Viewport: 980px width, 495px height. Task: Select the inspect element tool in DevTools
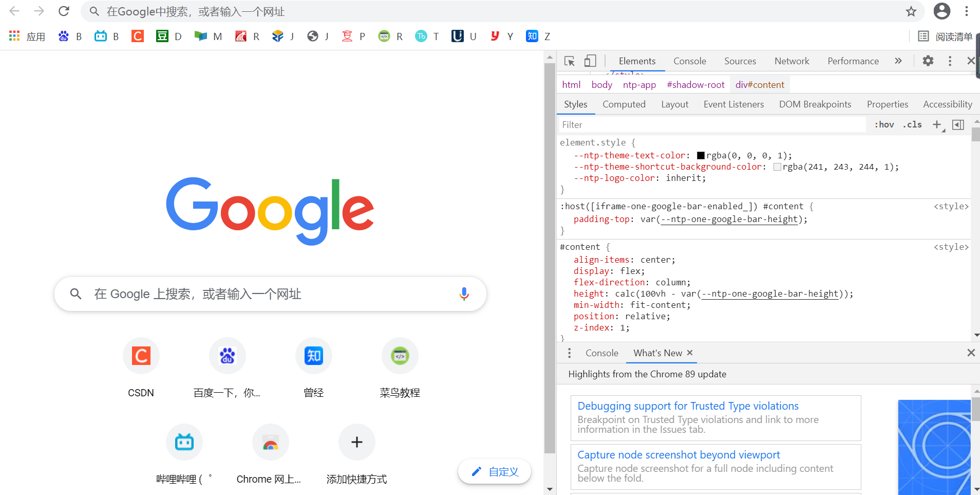569,61
